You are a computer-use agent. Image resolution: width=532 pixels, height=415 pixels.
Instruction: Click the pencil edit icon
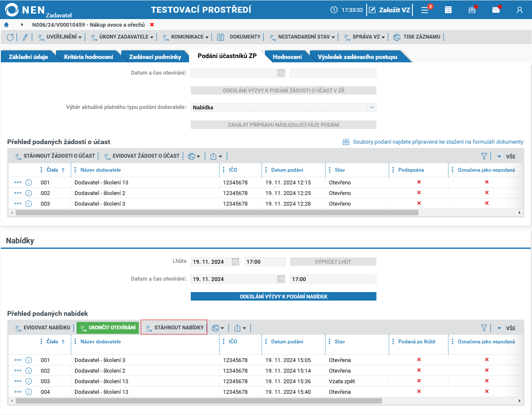[25, 37]
